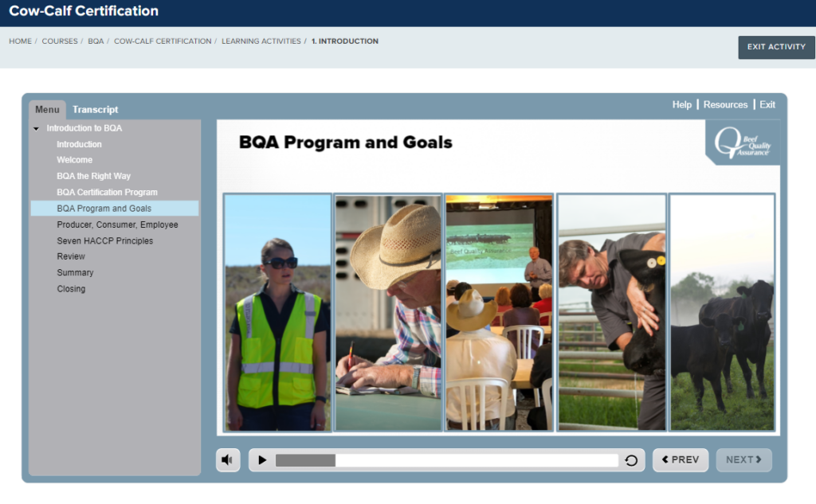Click the man handling calf photo
816x504 pixels.
tap(611, 312)
